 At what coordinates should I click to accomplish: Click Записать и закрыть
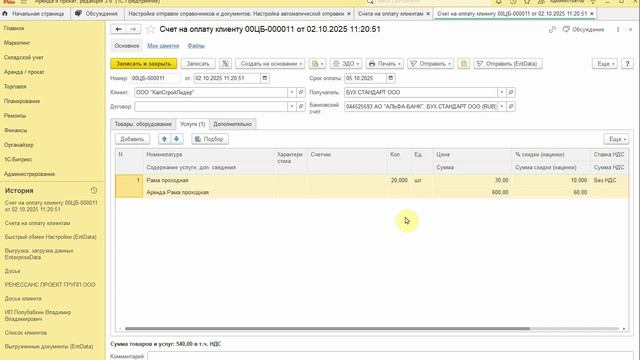coord(144,64)
